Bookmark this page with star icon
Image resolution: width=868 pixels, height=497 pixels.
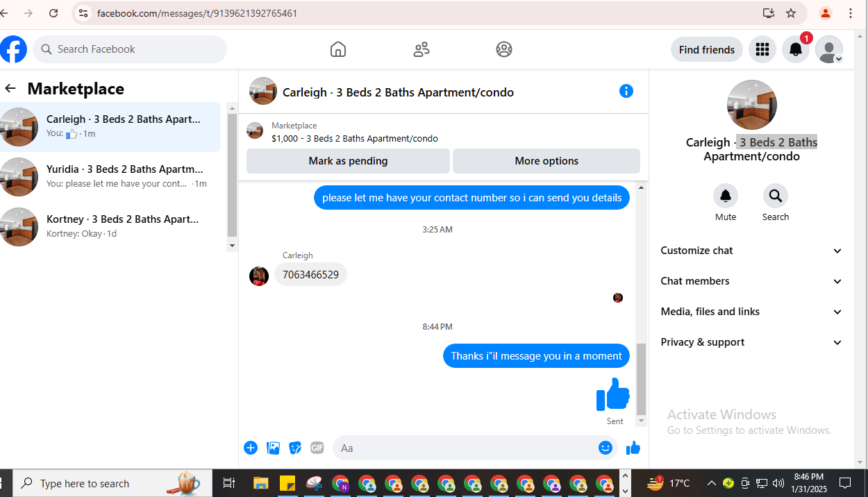coord(791,13)
